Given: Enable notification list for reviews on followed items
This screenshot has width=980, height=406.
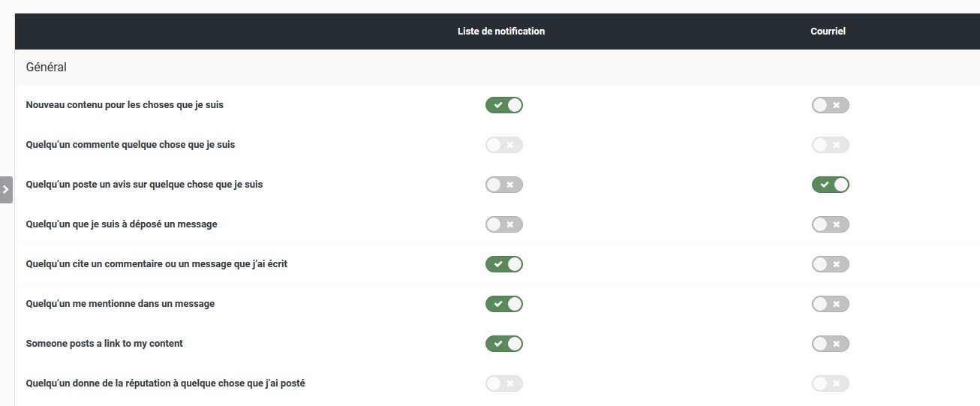Looking at the screenshot, I should pos(504,185).
